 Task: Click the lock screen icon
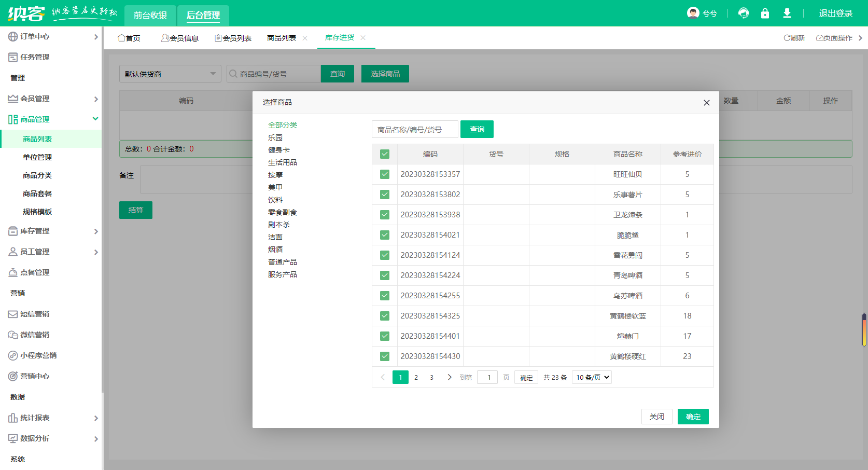click(x=765, y=13)
